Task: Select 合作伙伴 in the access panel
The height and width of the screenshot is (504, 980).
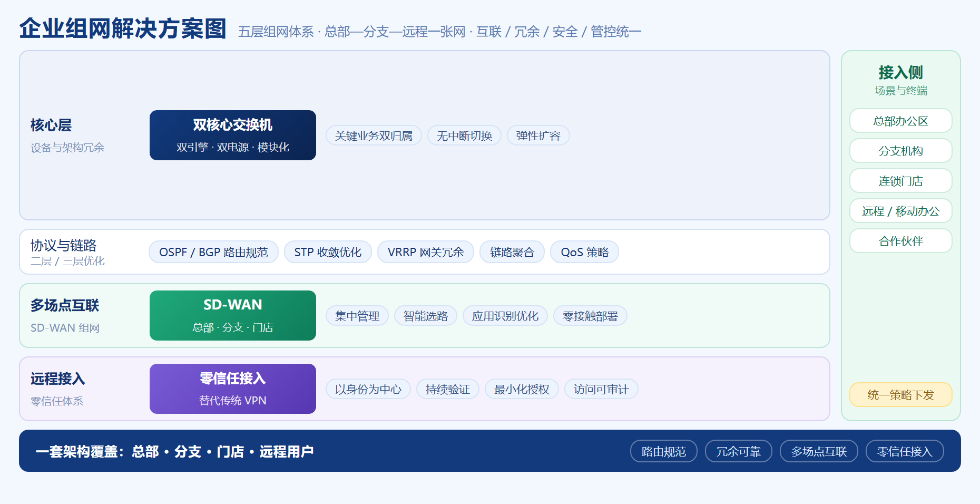Action: coord(900,241)
